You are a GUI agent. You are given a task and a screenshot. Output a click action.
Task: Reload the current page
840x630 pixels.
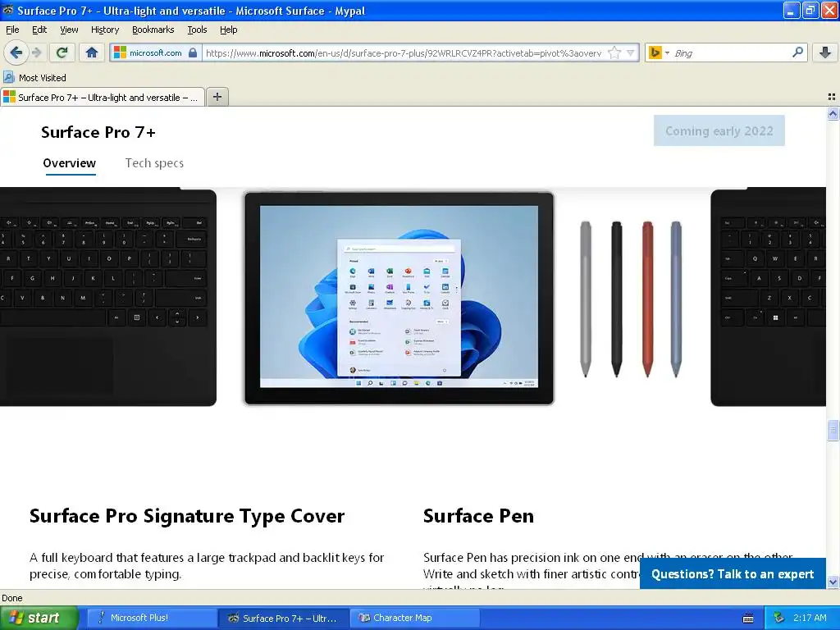pyautogui.click(x=62, y=52)
